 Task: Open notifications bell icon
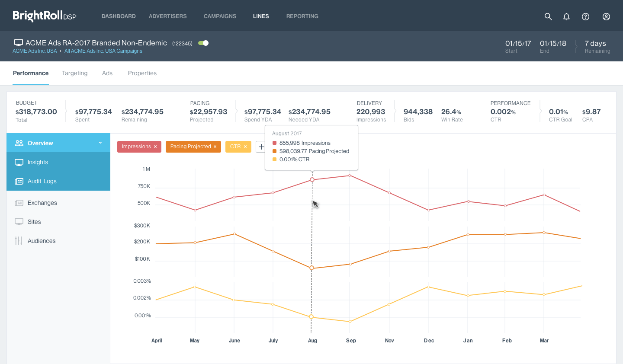point(566,16)
